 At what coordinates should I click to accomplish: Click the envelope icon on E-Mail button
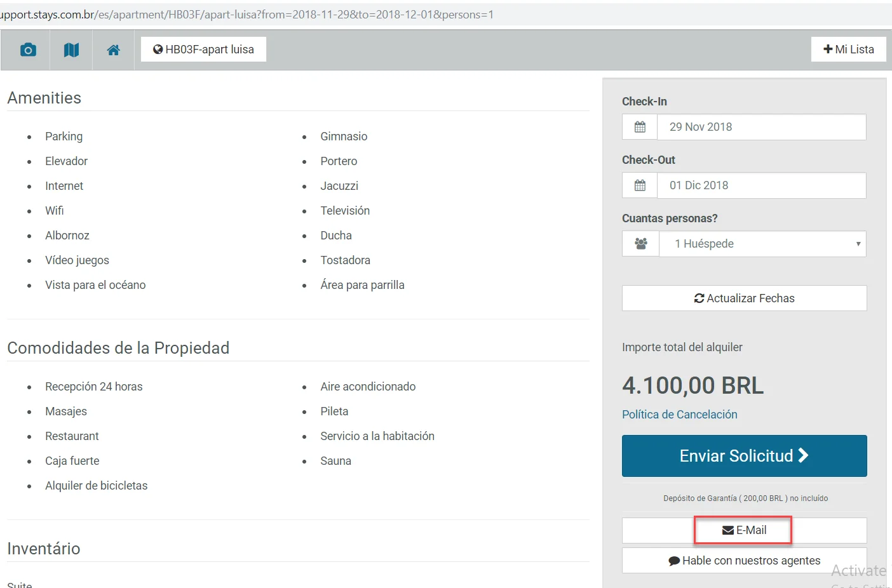[x=728, y=530]
